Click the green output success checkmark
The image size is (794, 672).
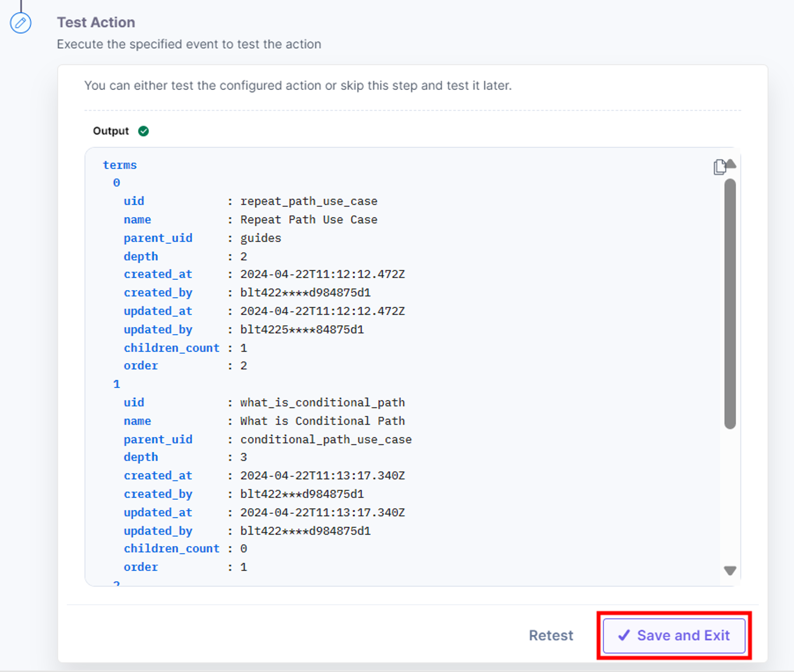[143, 131]
